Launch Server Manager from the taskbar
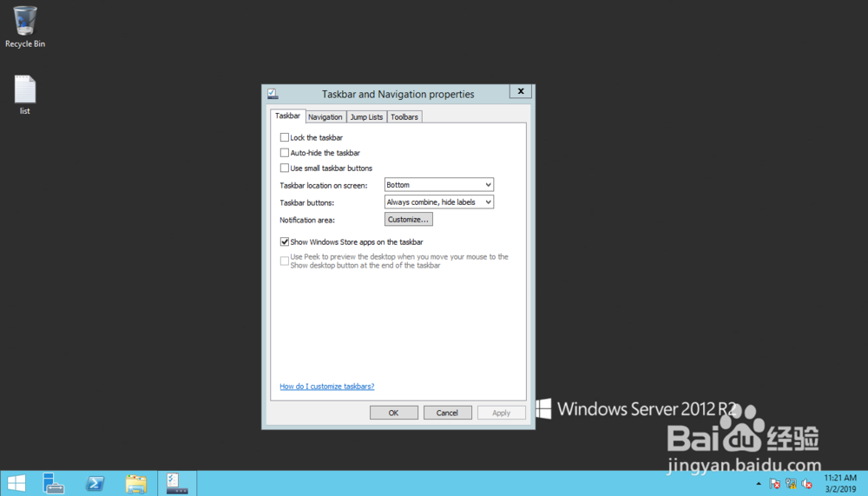868x496 pixels. coord(54,483)
